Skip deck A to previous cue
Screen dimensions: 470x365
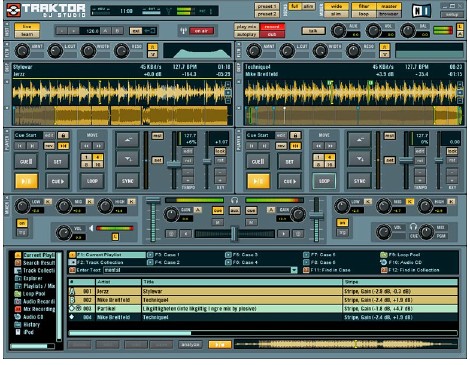(20, 146)
